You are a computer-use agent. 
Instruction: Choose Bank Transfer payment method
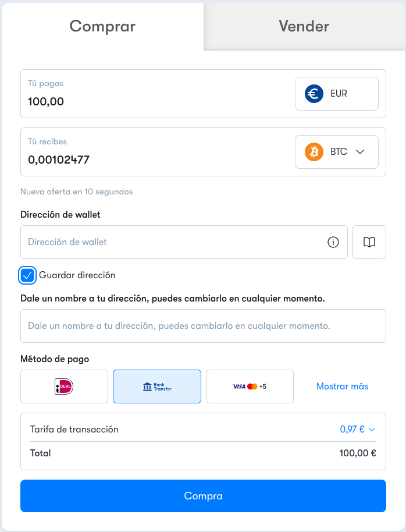(x=157, y=386)
